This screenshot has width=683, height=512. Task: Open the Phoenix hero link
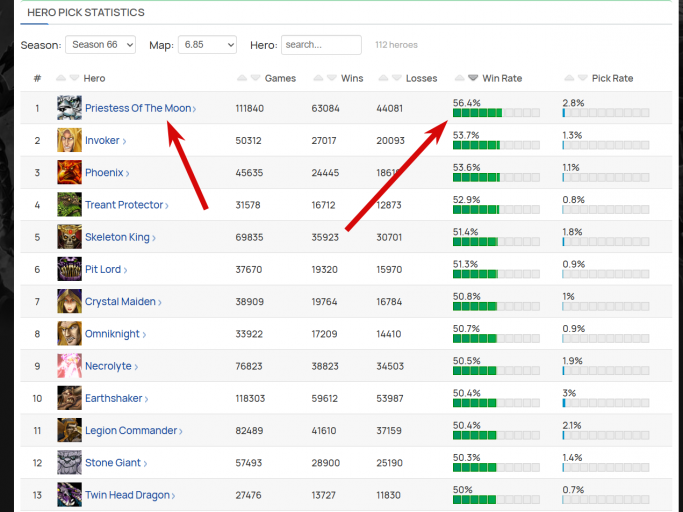[107, 173]
